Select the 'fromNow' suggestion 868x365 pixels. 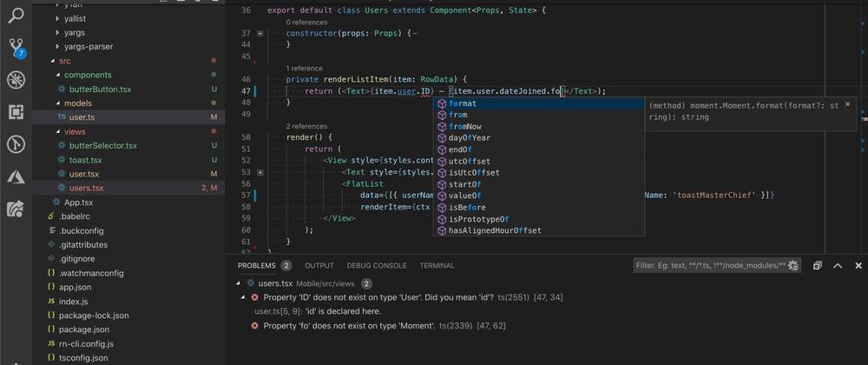(x=538, y=126)
